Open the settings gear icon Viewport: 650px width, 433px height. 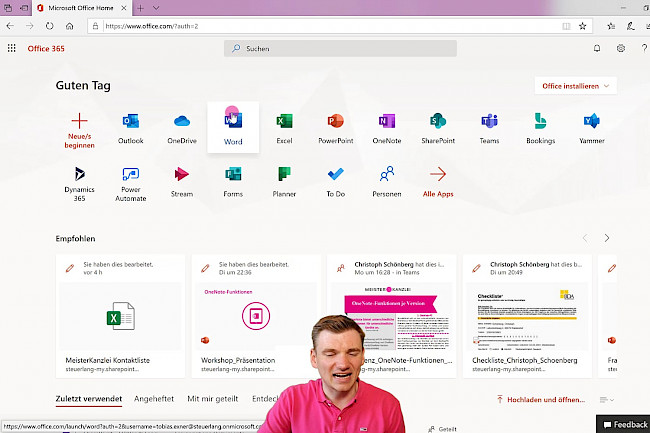click(x=621, y=48)
